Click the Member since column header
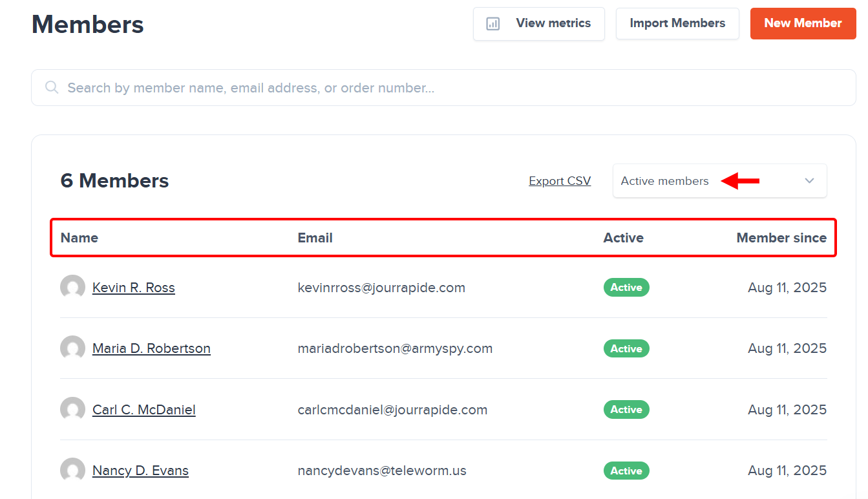 (x=781, y=238)
